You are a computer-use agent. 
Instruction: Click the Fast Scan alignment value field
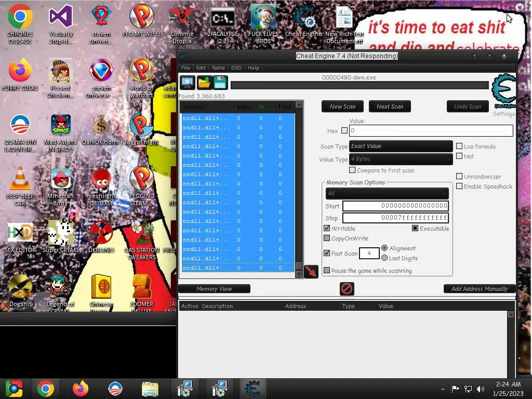[x=369, y=253]
